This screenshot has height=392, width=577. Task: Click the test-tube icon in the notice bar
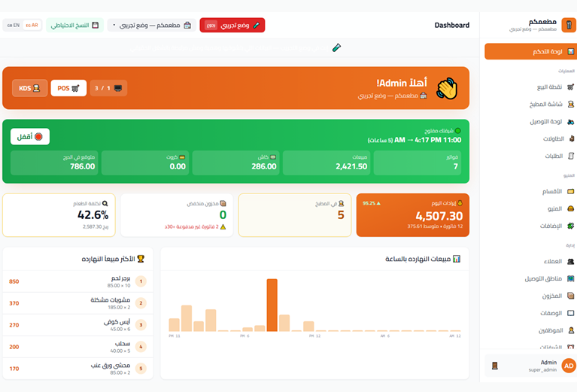pos(336,48)
